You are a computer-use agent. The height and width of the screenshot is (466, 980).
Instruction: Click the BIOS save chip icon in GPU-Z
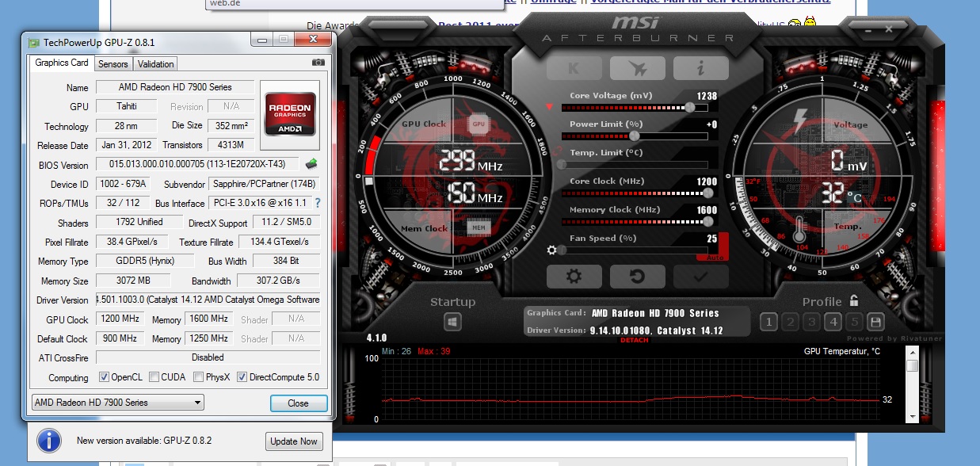click(311, 164)
